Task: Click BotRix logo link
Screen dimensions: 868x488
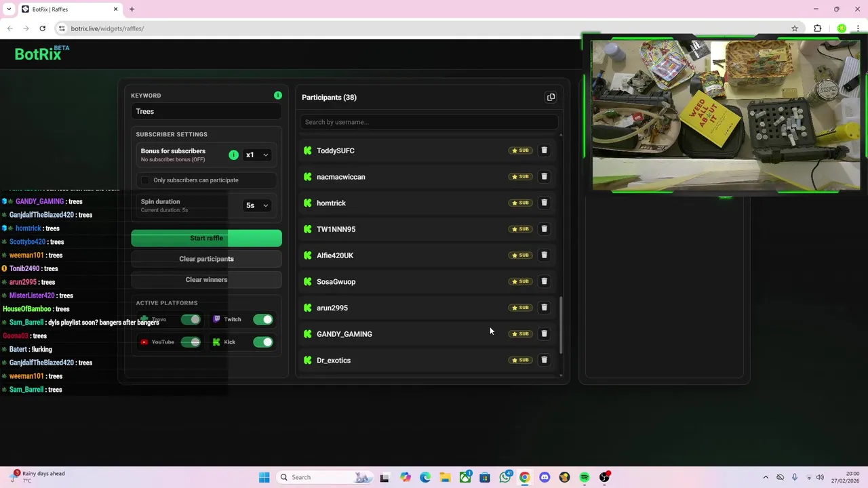Action: [42, 54]
